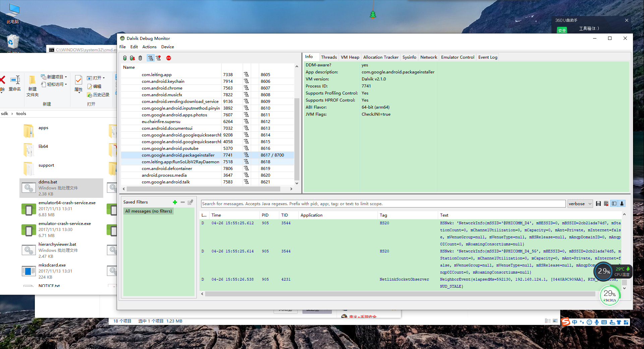Switch to the Network tab
The width and height of the screenshot is (644, 349).
point(429,57)
